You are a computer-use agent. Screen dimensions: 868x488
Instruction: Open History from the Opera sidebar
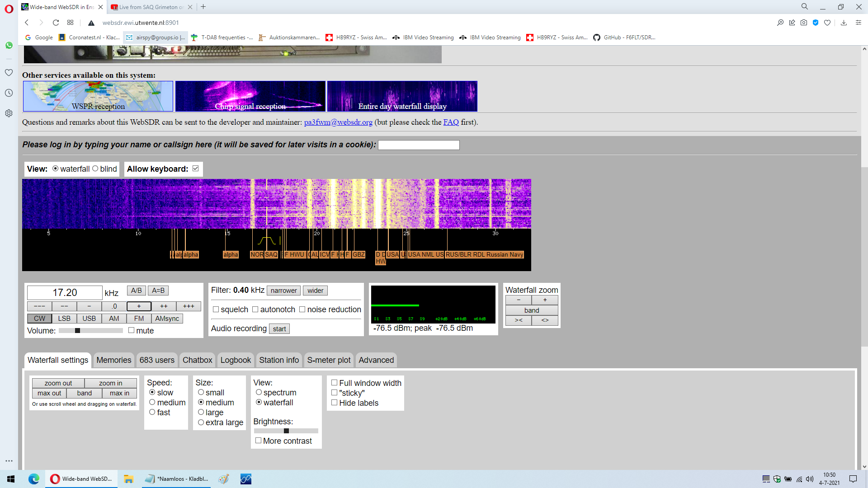9,93
